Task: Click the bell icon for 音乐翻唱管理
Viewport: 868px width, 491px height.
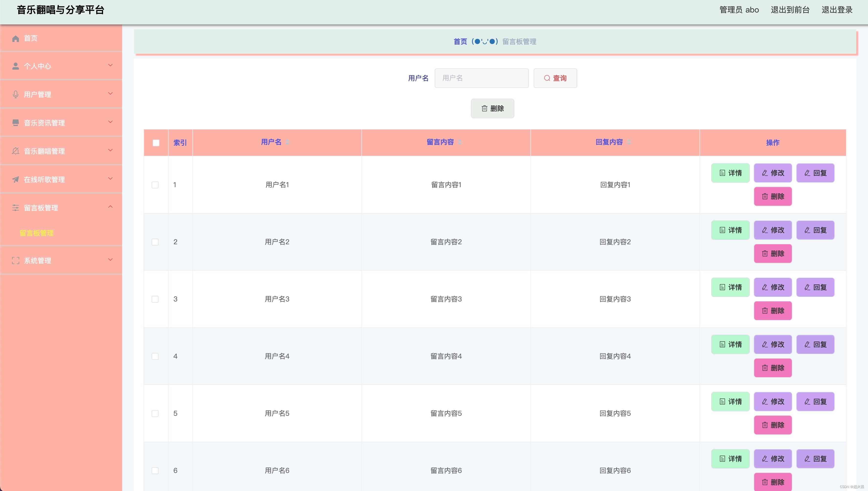Action: 15,151
